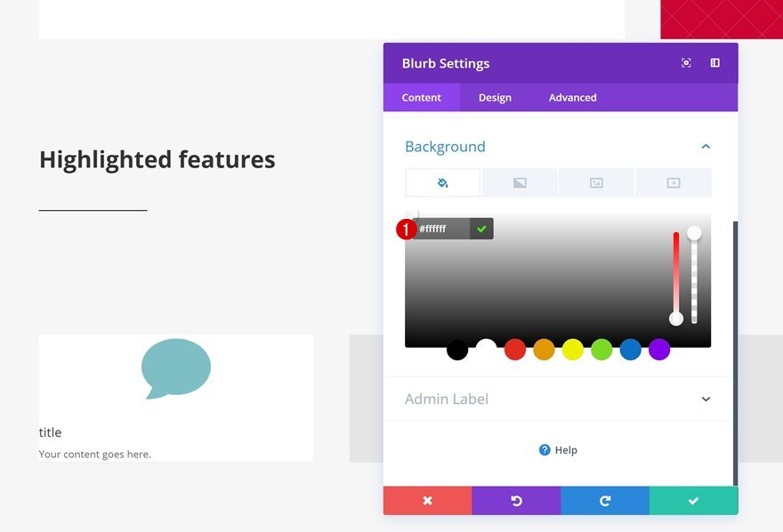Confirm hex color with the green checkmark

(x=481, y=229)
